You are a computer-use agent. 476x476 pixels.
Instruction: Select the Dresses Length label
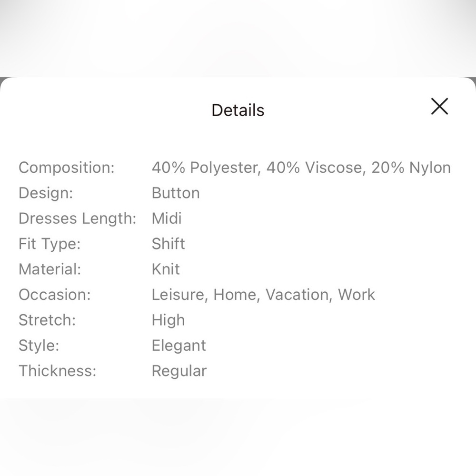(x=78, y=218)
